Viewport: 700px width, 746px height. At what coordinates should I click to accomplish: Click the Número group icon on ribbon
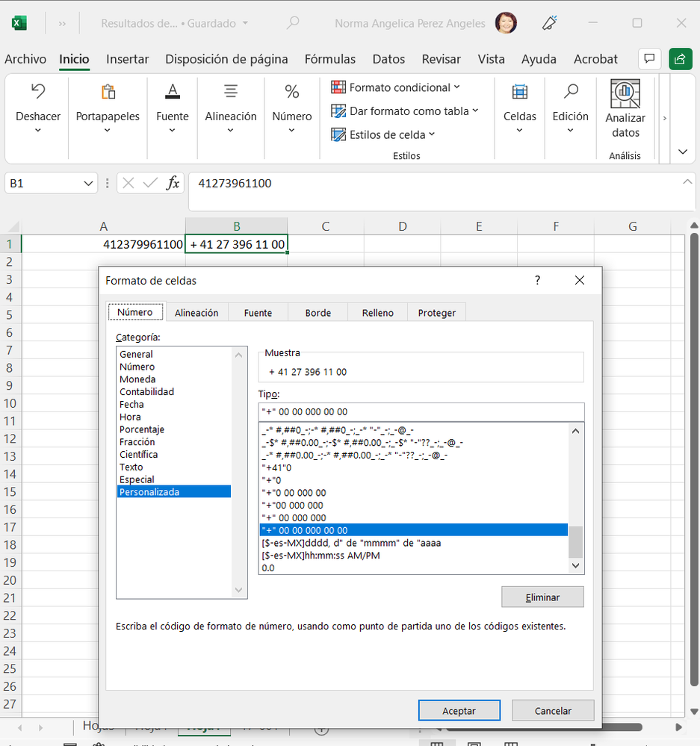pyautogui.click(x=291, y=91)
